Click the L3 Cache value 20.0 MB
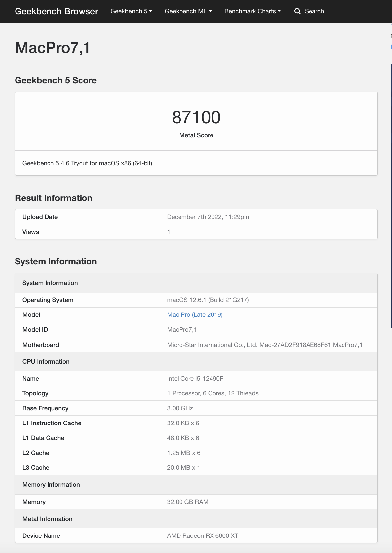 183,468
